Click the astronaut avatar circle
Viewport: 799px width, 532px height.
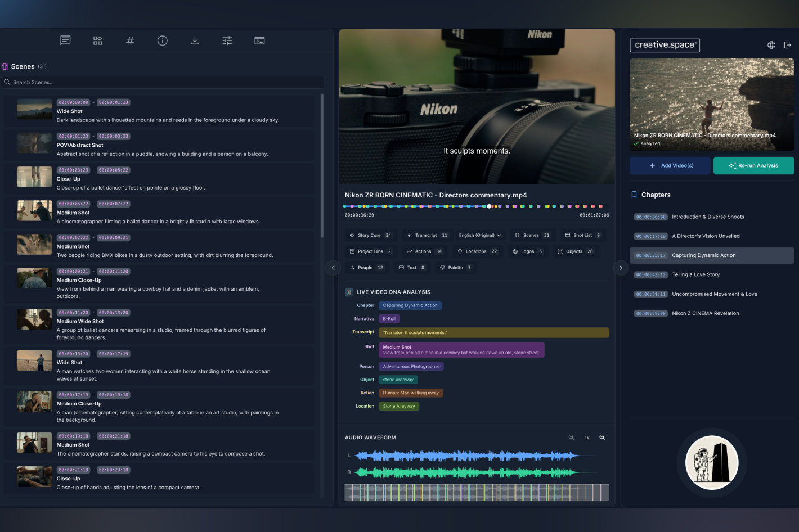(x=712, y=463)
